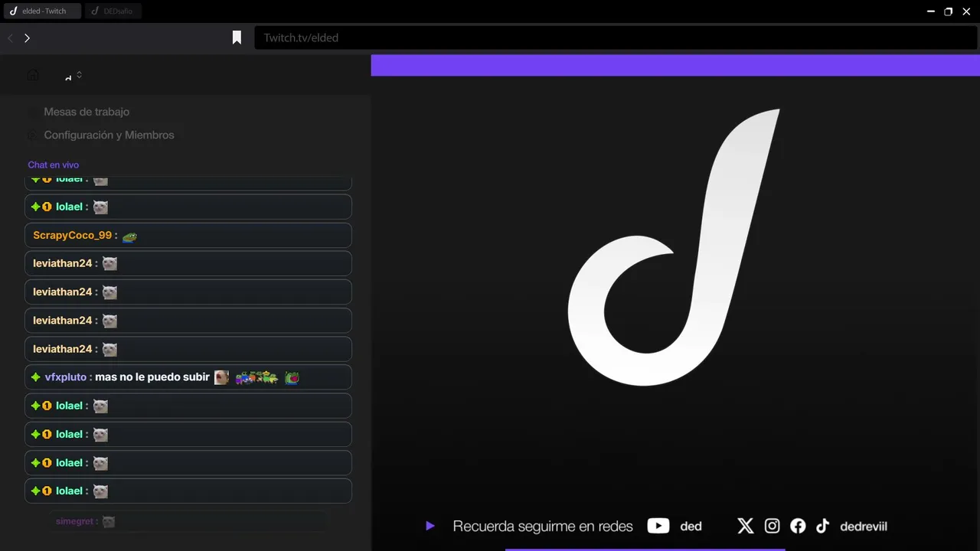The height and width of the screenshot is (551, 980).
Task: Click the train emote in vfxpluto's message
Action: click(256, 377)
